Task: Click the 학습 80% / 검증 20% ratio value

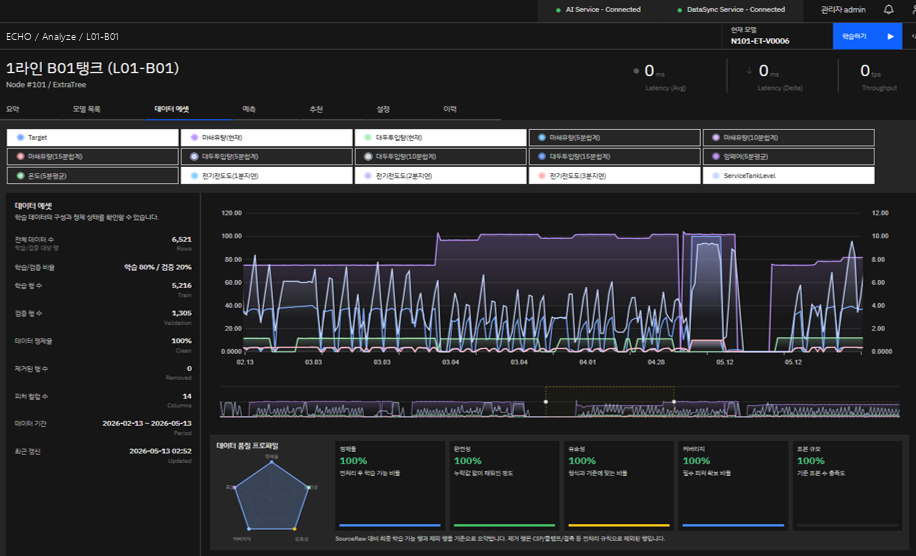Action: (x=158, y=267)
